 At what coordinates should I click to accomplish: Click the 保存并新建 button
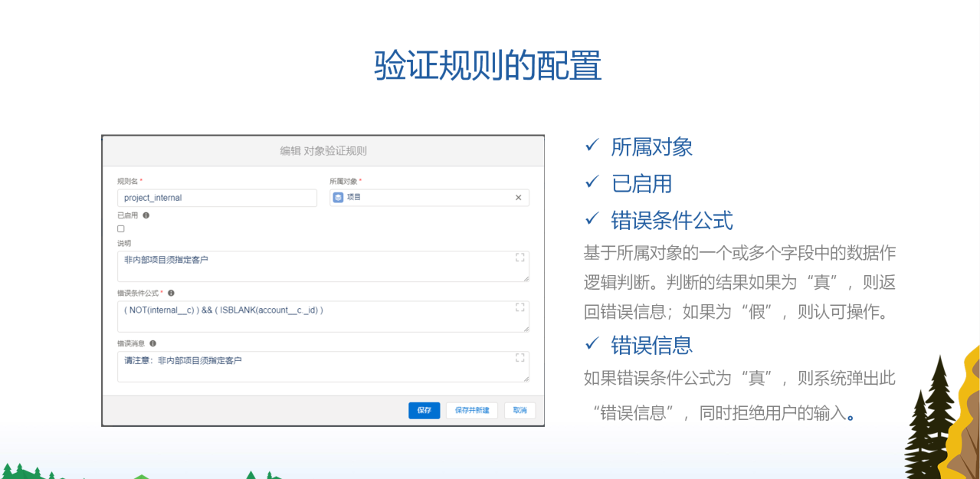(470, 410)
